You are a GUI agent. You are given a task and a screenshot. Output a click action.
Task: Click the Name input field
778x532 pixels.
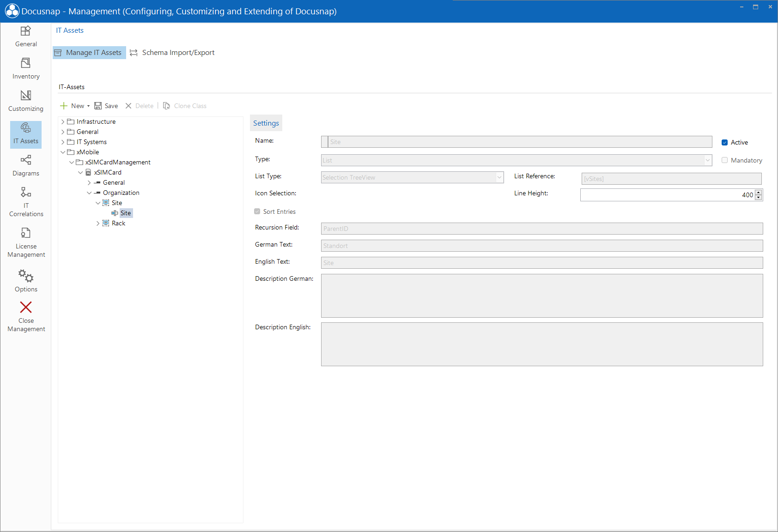tap(517, 142)
